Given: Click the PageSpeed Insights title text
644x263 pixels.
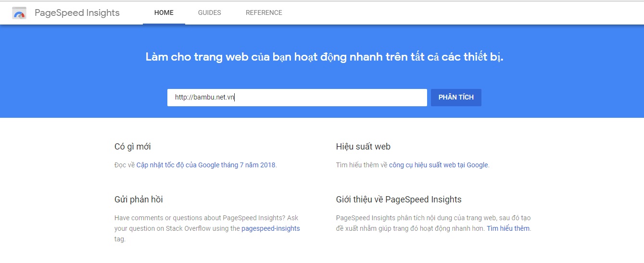Looking at the screenshot, I should pyautogui.click(x=77, y=13).
